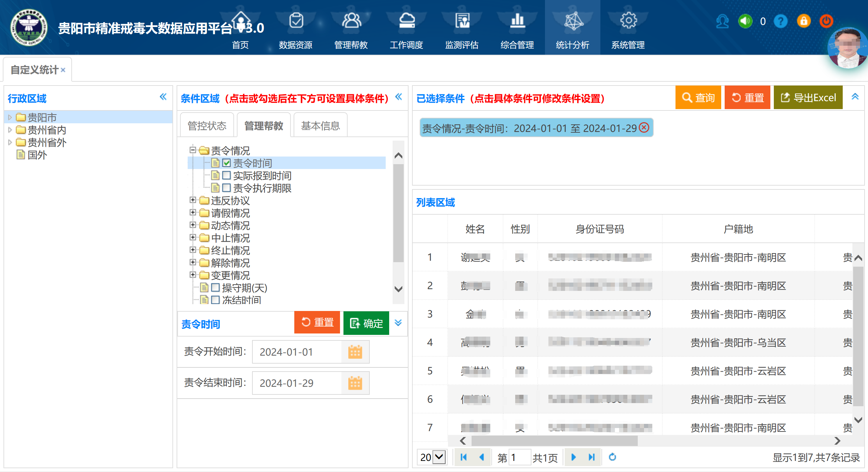Collapse the 责令时间 settings section

[x=398, y=323]
